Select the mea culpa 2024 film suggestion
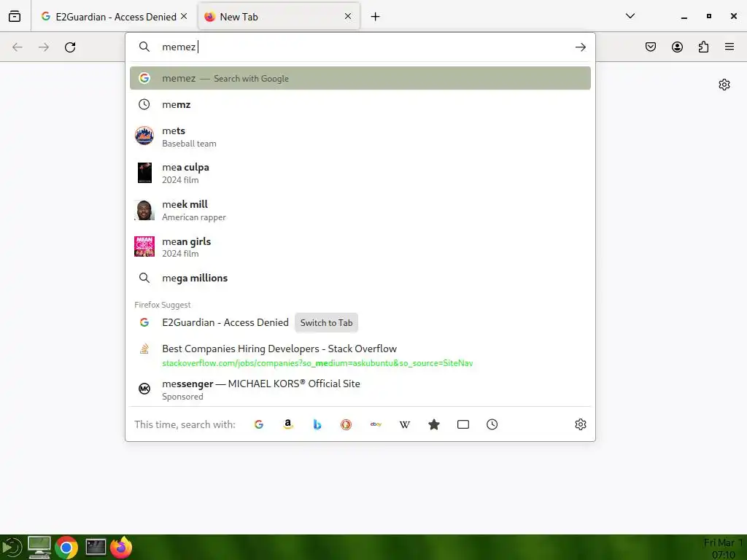Viewport: 747px width, 560px height. pyautogui.click(x=360, y=173)
